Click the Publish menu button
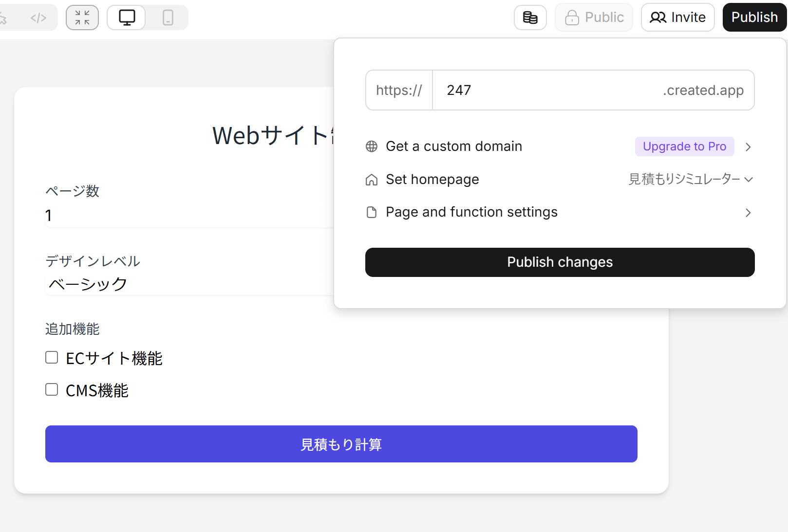Viewport: 788px width, 532px height. pos(754,17)
